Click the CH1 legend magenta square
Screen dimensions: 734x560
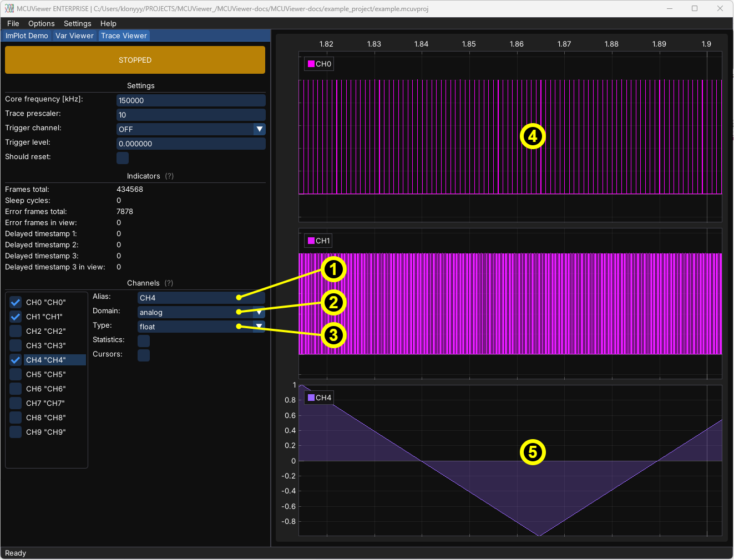coord(311,241)
